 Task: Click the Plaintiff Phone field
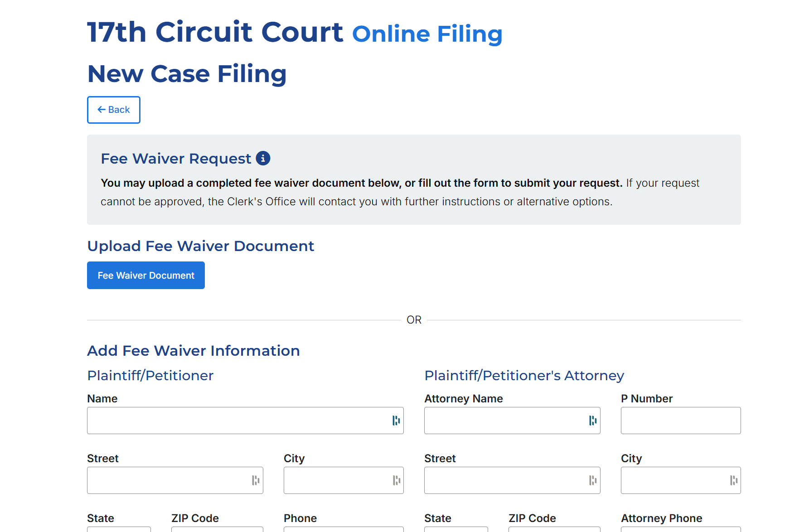[x=344, y=529]
